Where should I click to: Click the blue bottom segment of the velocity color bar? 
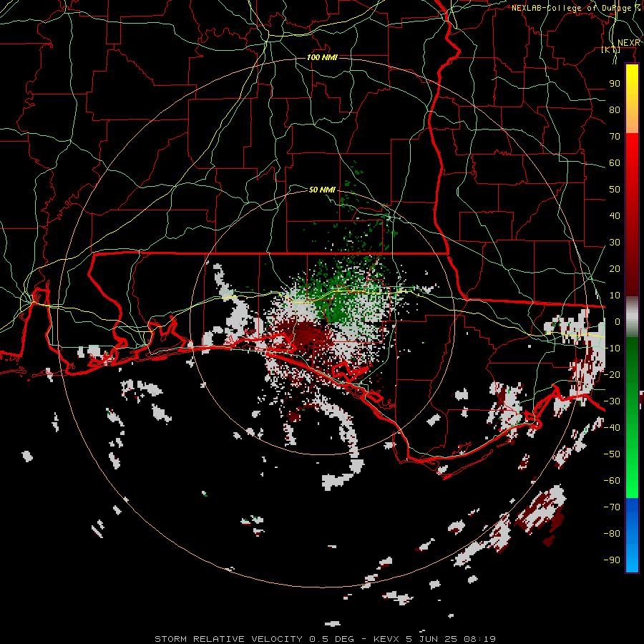(x=632, y=535)
